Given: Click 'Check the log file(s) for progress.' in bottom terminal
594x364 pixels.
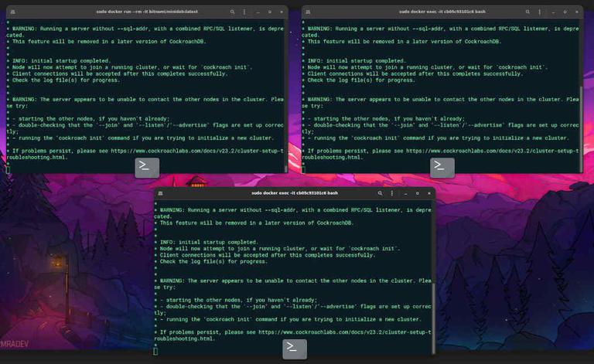Looking at the screenshot, I should point(213,261).
